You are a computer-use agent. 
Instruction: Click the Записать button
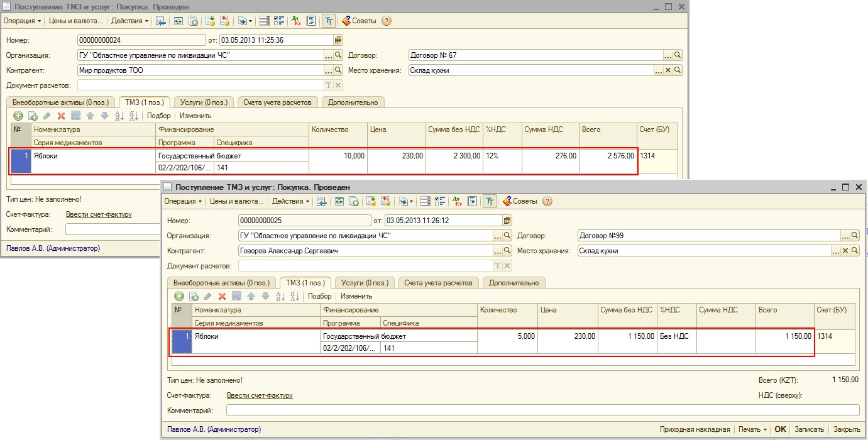[809, 429]
